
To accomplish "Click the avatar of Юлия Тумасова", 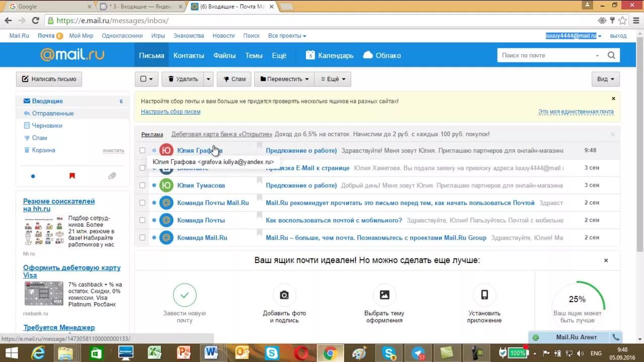I will (x=166, y=185).
